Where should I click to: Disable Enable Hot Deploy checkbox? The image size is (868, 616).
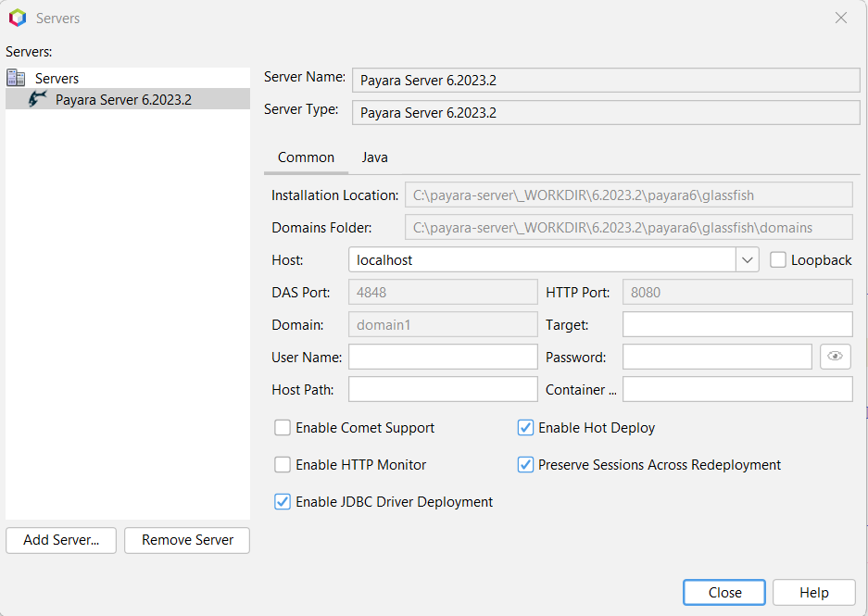click(525, 428)
